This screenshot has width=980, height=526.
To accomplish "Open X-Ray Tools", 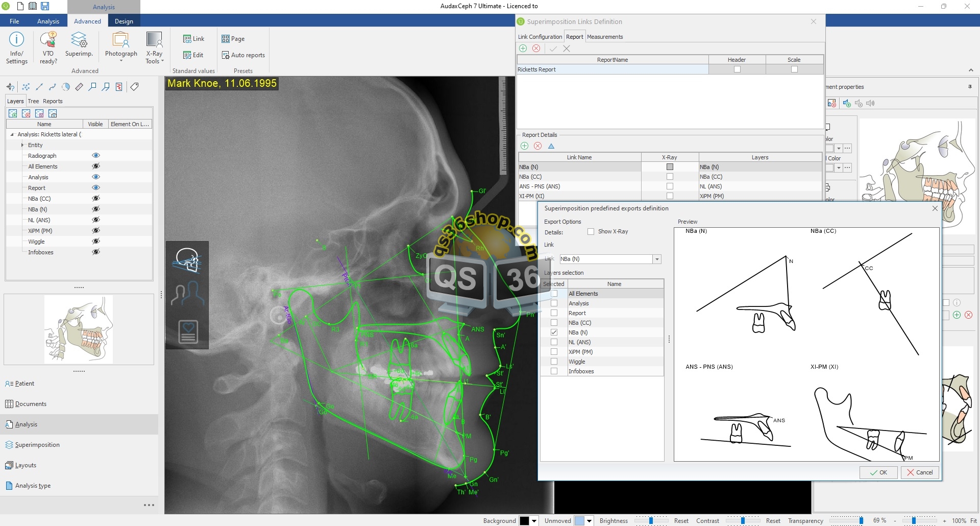I will 154,47.
